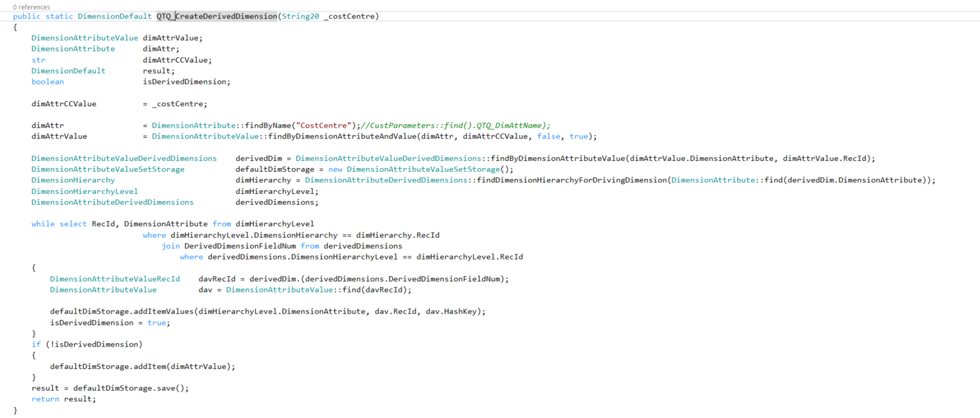Click the return keyword
This screenshot has width=980, height=418.
[45, 399]
